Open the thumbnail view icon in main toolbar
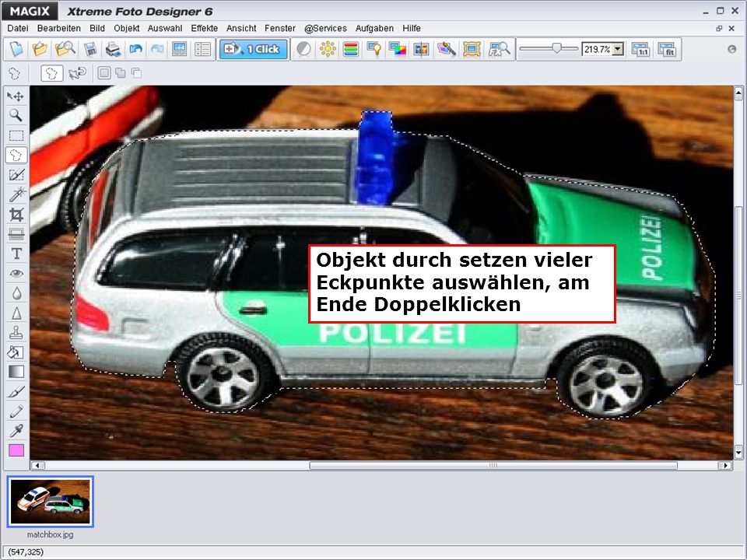 click(x=180, y=49)
